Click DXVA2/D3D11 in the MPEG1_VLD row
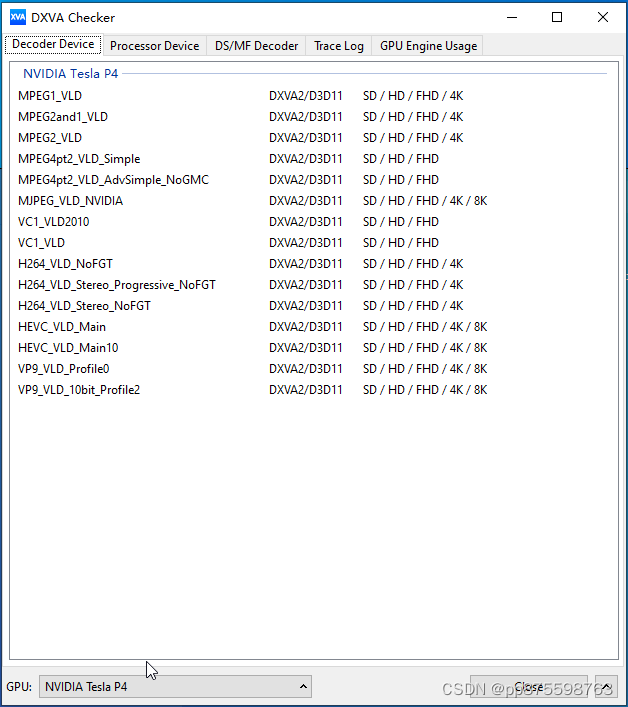This screenshot has width=628, height=707. coord(306,96)
